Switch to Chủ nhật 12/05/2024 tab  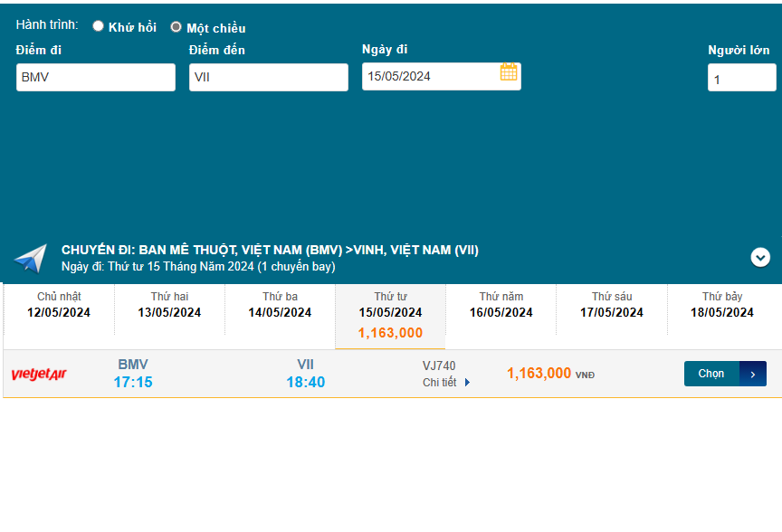[59, 305]
